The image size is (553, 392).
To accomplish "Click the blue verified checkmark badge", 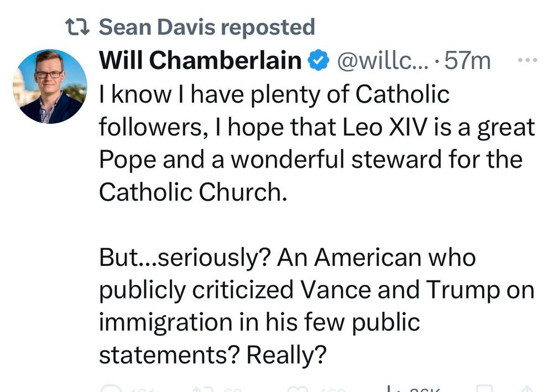I will 319,60.
